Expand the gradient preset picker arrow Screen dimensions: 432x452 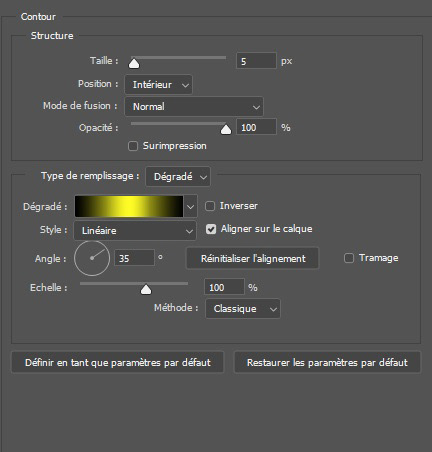click(x=190, y=206)
